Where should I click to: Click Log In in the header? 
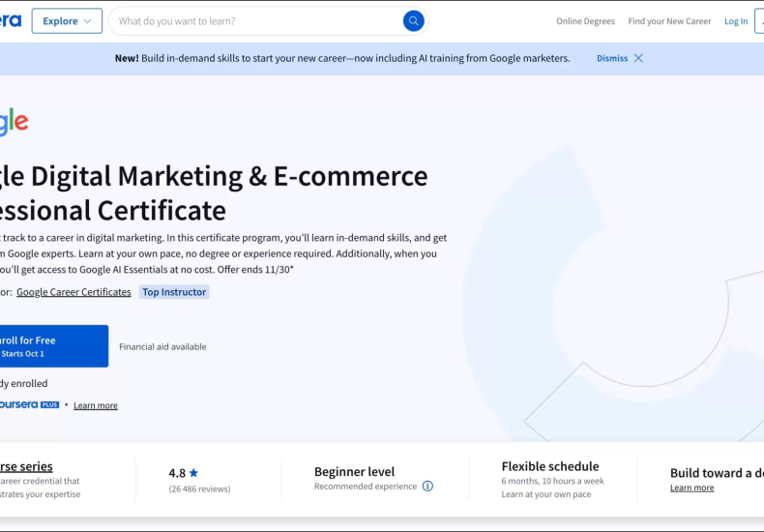pyautogui.click(x=736, y=21)
